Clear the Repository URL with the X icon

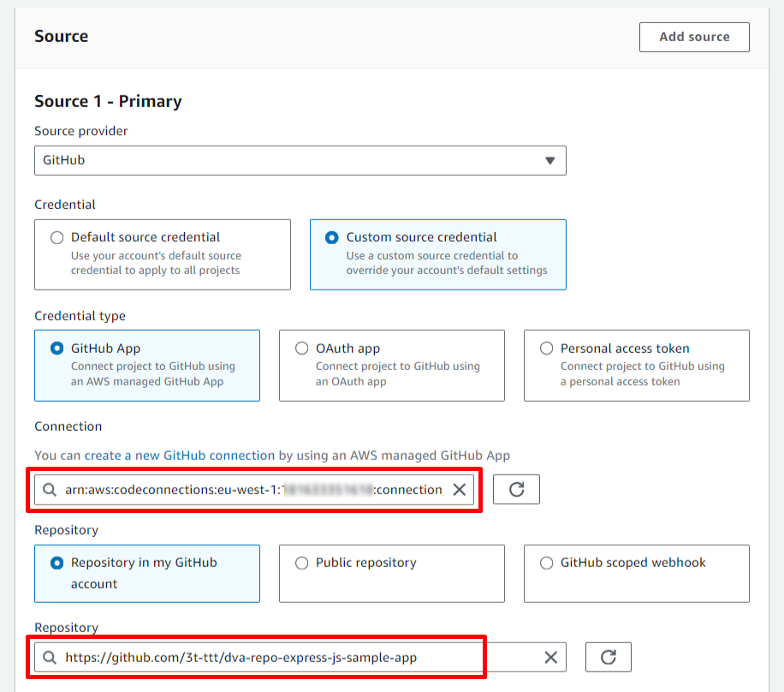click(x=550, y=657)
